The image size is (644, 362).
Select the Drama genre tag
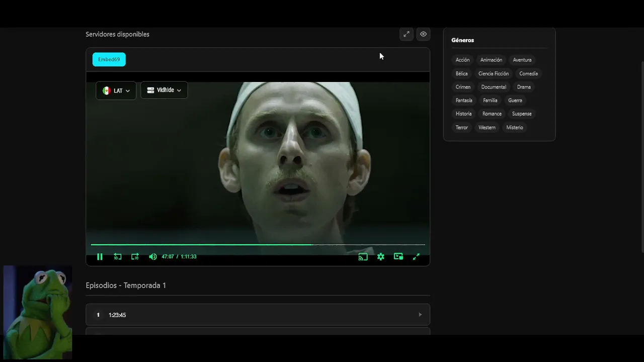524,87
